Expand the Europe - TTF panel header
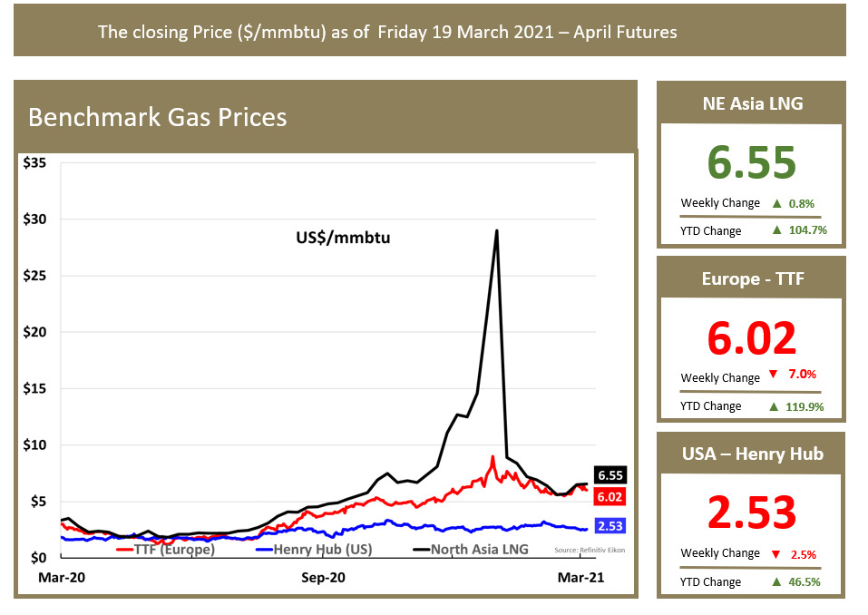Viewport: 868px width, 615px height. click(x=751, y=278)
